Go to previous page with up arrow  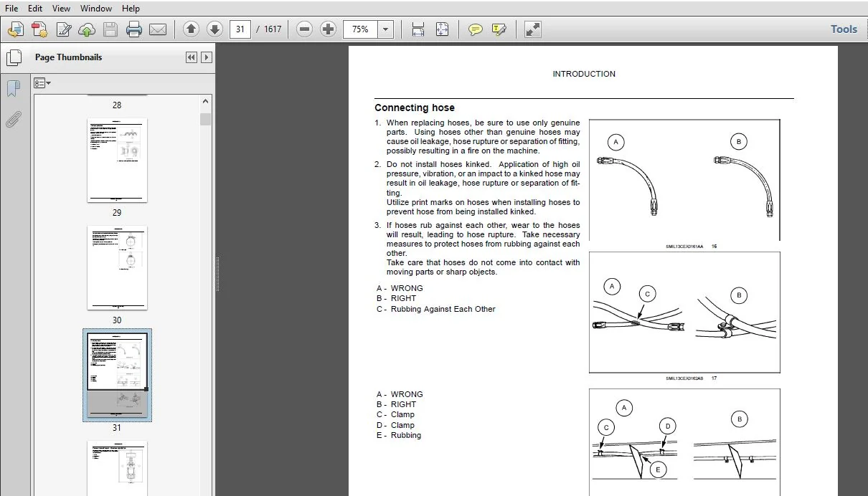click(x=191, y=29)
